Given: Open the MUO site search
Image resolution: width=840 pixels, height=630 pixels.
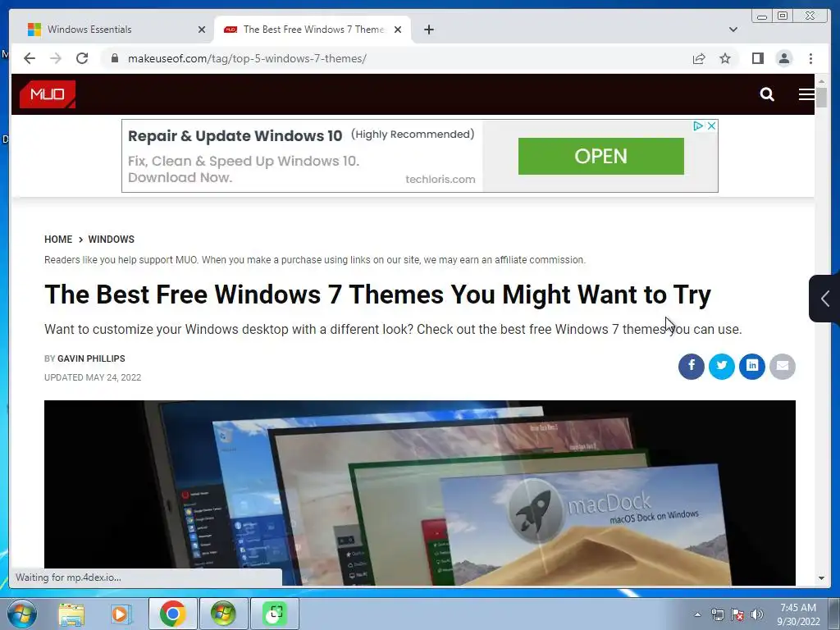Looking at the screenshot, I should (x=767, y=94).
